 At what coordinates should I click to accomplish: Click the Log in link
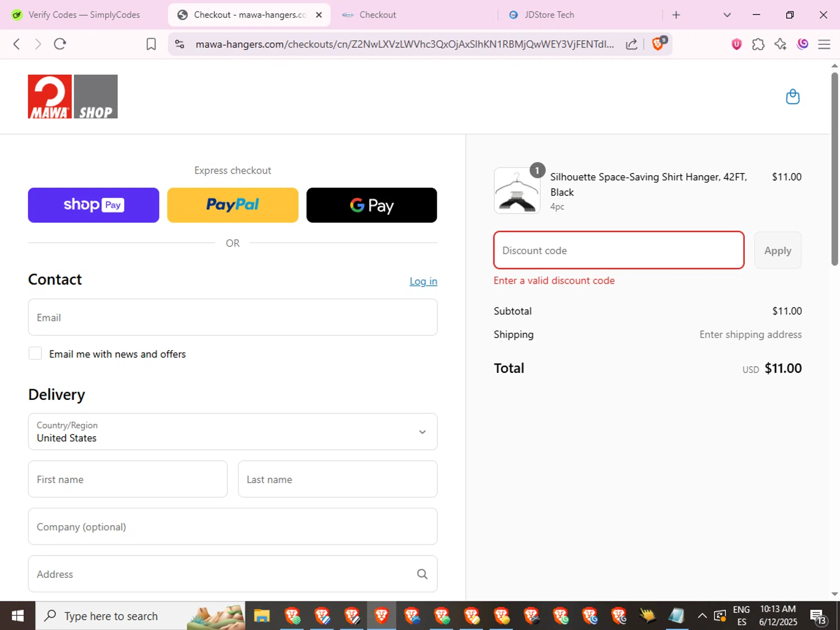pyautogui.click(x=423, y=281)
